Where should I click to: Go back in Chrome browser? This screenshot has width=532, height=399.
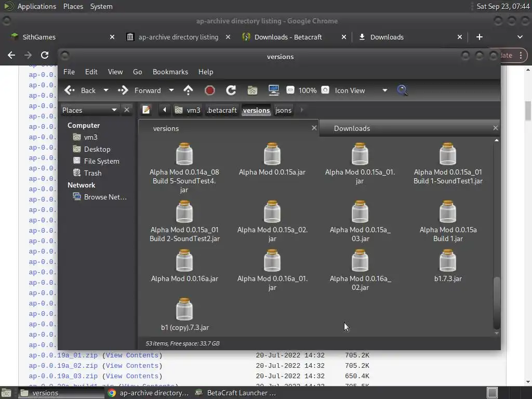tap(11, 55)
